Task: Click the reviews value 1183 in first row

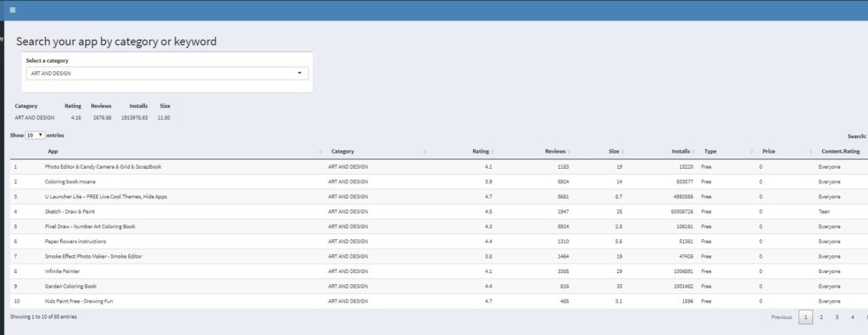Action: (563, 167)
